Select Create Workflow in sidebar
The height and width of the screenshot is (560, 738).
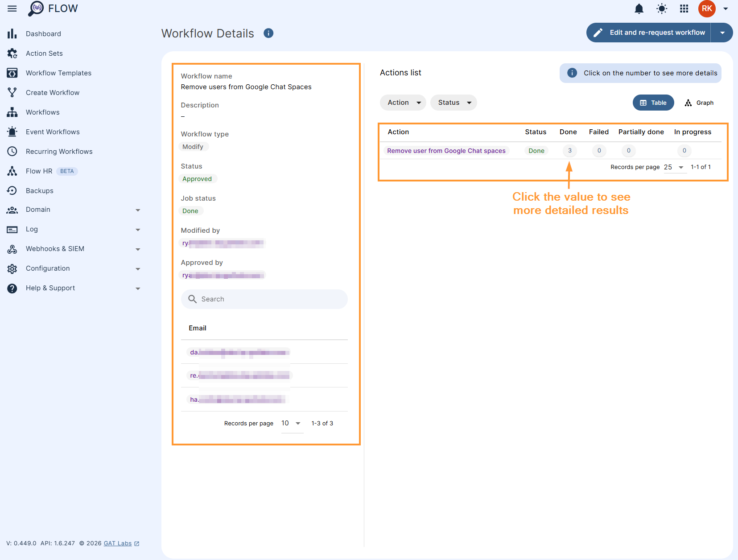pos(53,93)
